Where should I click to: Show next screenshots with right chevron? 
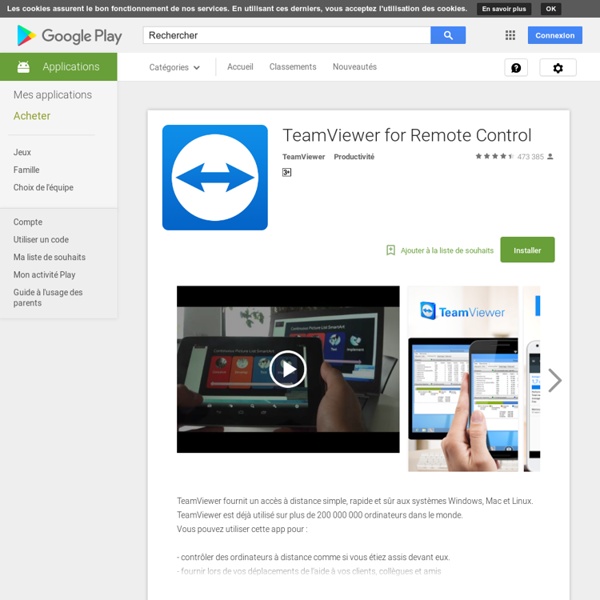[x=554, y=380]
